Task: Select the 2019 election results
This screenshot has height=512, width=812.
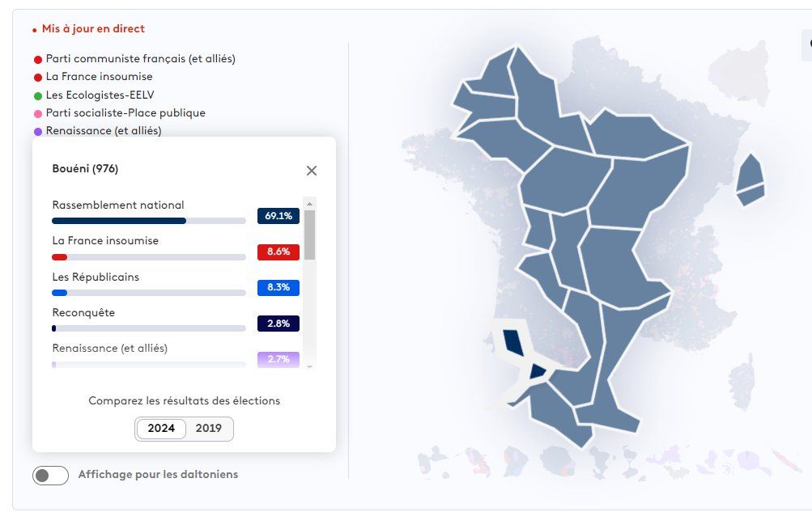Action: 209,429
